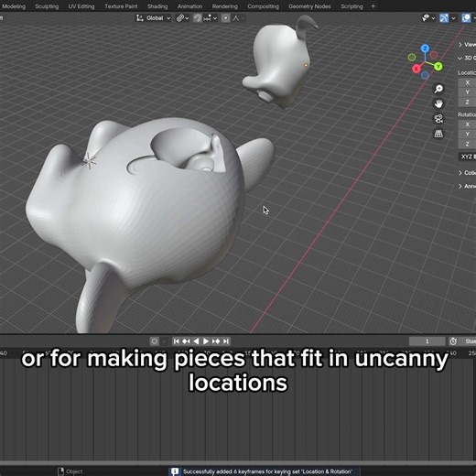
Task: Open the UV Editing workspace tab
Action: pos(81,6)
